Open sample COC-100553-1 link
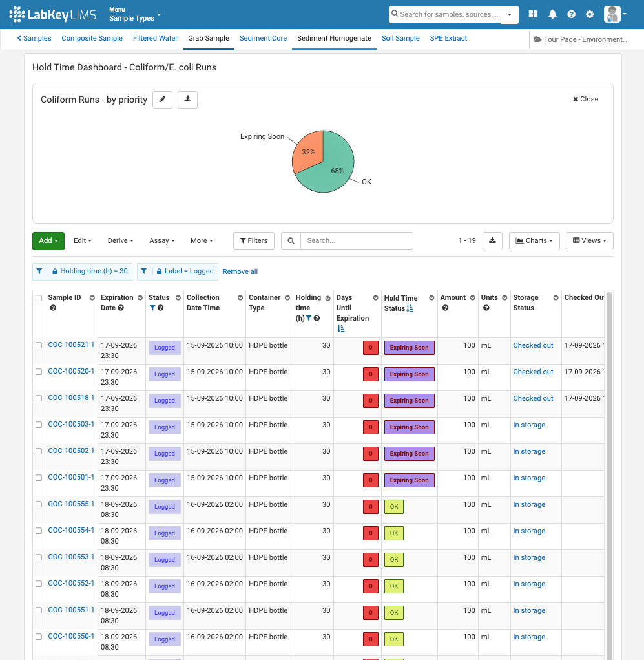644x660 pixels. click(x=71, y=557)
